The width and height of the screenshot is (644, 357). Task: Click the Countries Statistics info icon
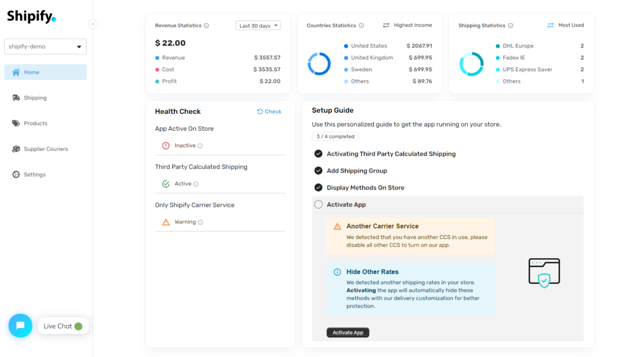tap(361, 25)
